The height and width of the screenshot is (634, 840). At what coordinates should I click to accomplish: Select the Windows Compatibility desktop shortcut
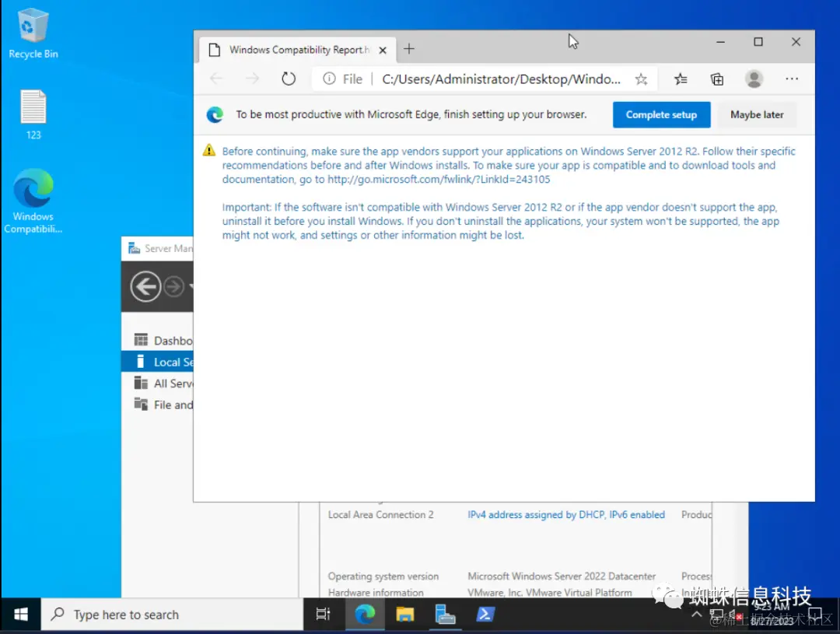coord(33,201)
